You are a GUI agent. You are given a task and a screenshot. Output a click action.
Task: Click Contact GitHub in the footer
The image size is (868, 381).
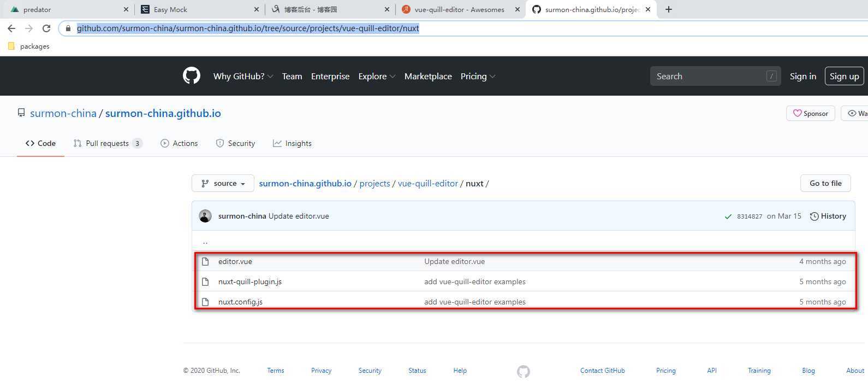(x=603, y=371)
